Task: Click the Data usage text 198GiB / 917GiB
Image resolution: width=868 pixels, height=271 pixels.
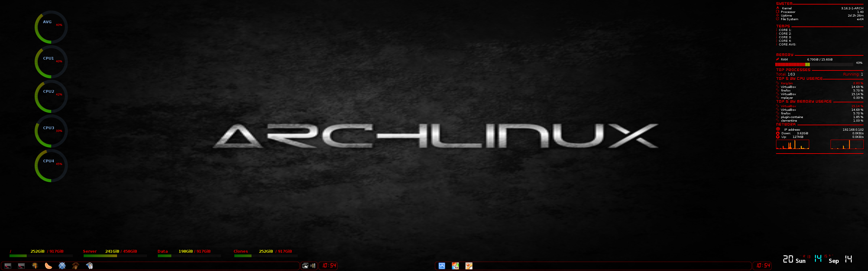Action: coord(194,251)
